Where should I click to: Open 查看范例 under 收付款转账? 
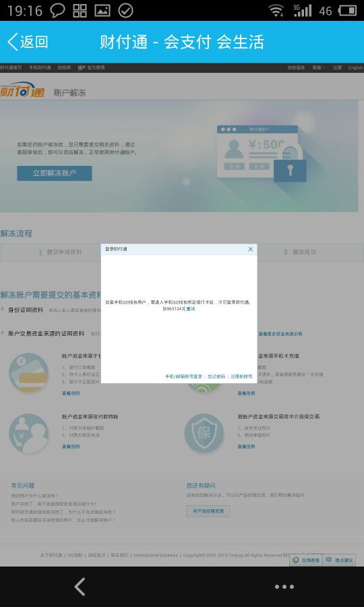click(x=71, y=446)
